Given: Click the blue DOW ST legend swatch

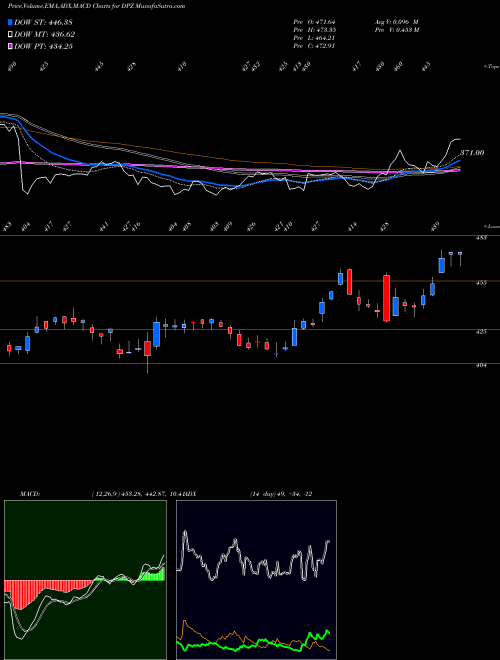Looking at the screenshot, I should pos(10,22).
